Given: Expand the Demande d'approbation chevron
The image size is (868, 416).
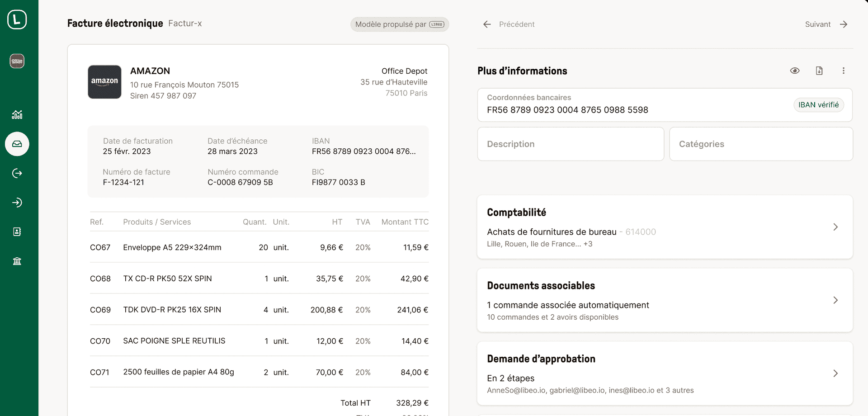Looking at the screenshot, I should click(x=835, y=373).
